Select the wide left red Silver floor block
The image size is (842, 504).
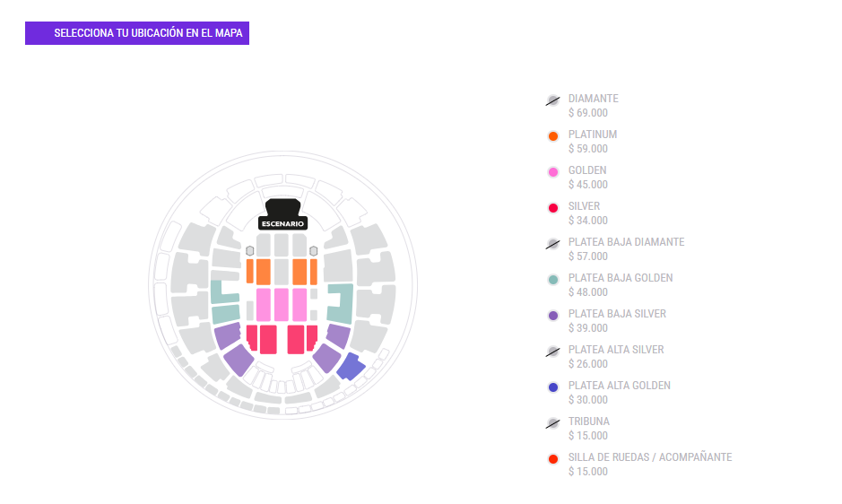click(268, 340)
